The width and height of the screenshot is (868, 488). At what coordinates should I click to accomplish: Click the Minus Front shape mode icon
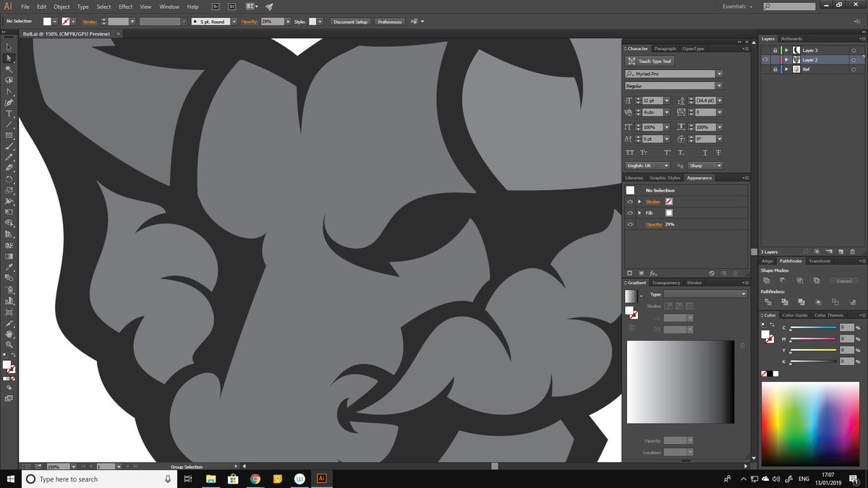point(783,280)
